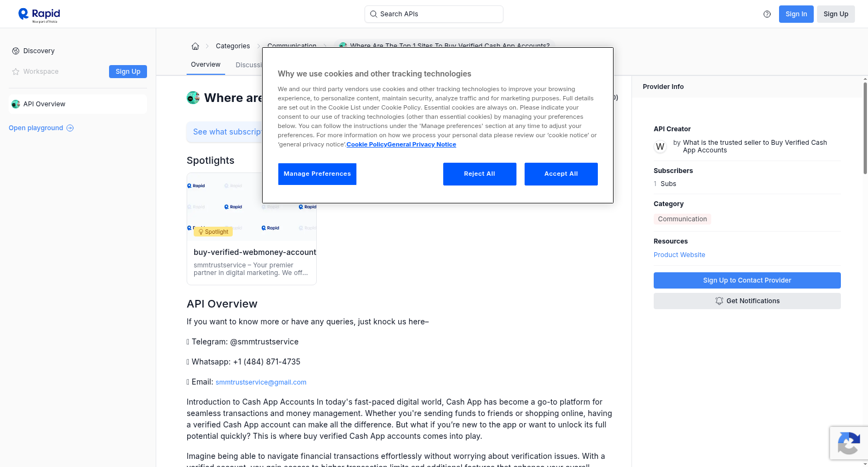
Task: Click the reCAPTCHA badge
Action: [x=848, y=443]
